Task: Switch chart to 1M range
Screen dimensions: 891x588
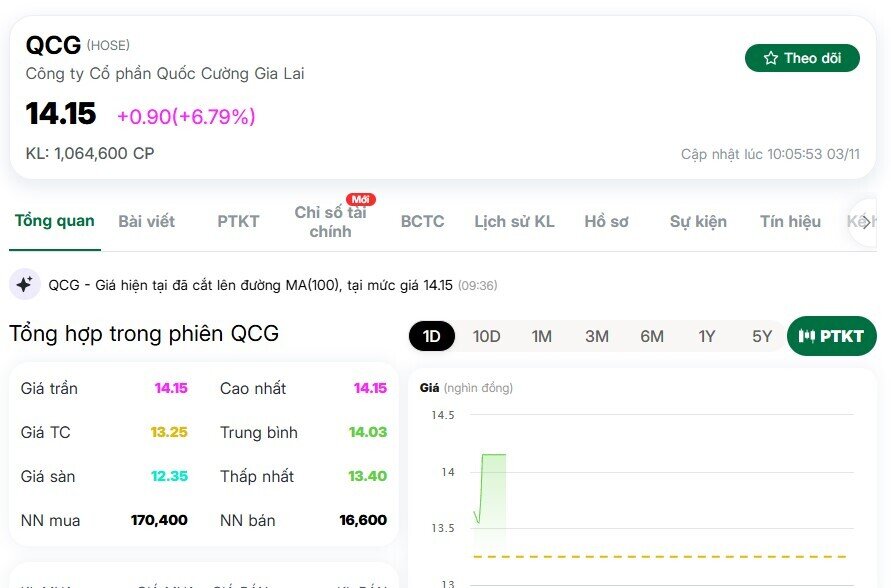Action: click(x=542, y=336)
